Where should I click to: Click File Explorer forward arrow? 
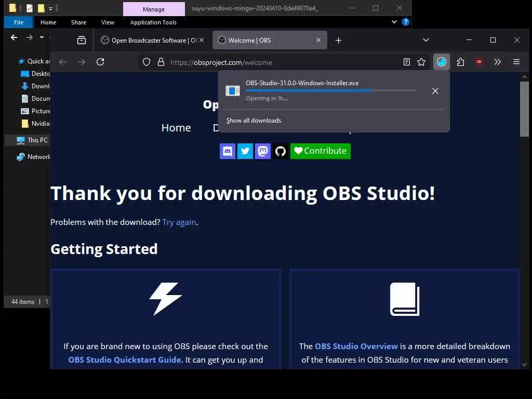pos(30,37)
